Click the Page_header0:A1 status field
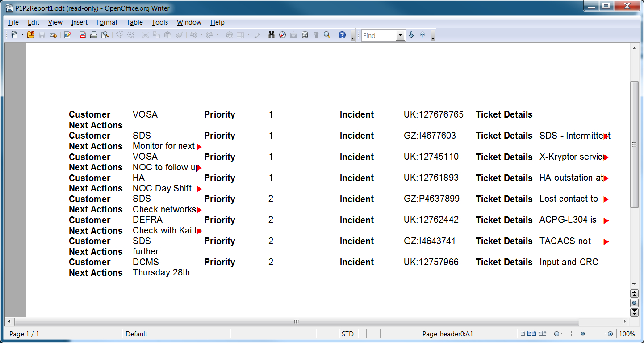Screen dimensions: 644x343 [448, 334]
